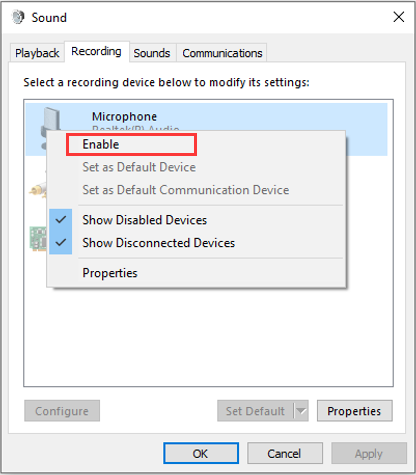Click the Sound speaker icon in title bar
The width and height of the screenshot is (416, 475).
(18, 17)
